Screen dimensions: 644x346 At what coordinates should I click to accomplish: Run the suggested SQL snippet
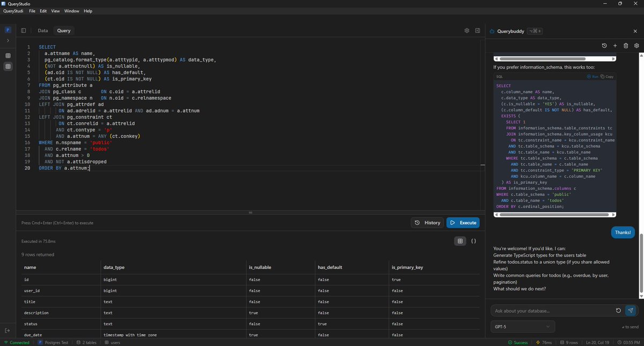click(x=592, y=77)
